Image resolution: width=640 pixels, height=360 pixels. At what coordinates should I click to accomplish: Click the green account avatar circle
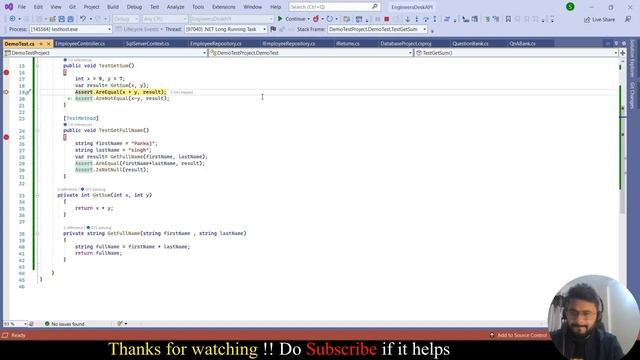tap(570, 7)
